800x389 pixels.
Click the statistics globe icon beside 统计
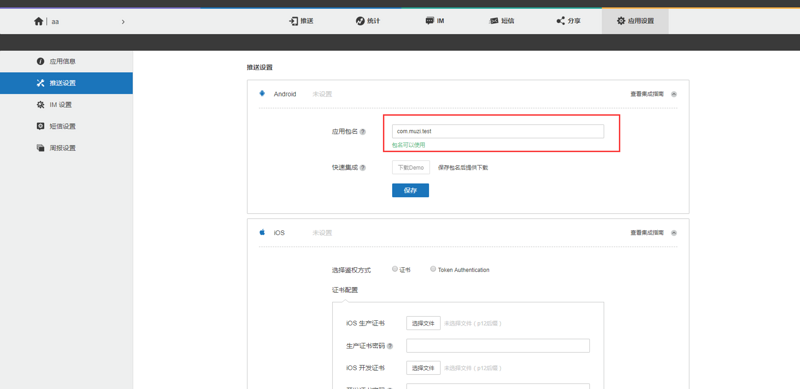pos(360,21)
